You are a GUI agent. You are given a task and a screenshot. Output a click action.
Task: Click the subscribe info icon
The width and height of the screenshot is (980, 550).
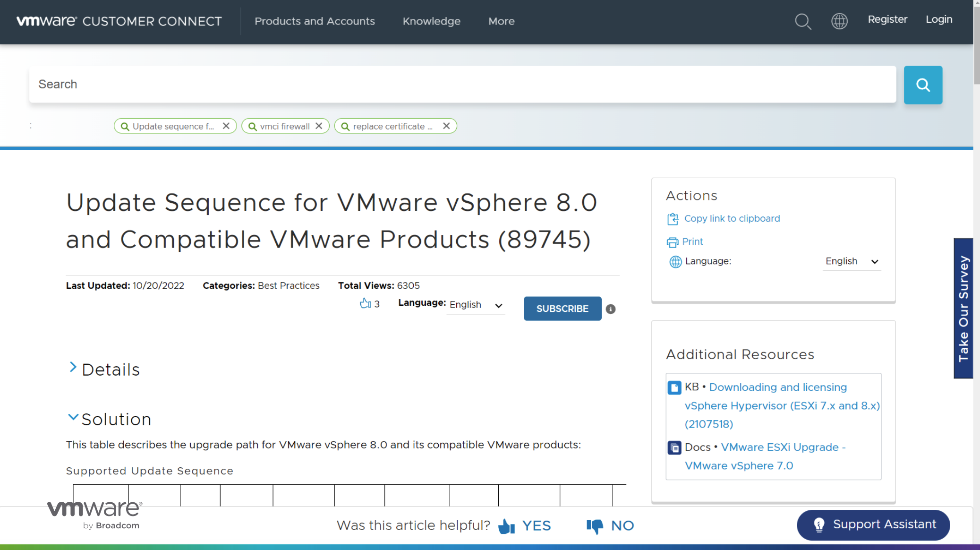point(611,309)
